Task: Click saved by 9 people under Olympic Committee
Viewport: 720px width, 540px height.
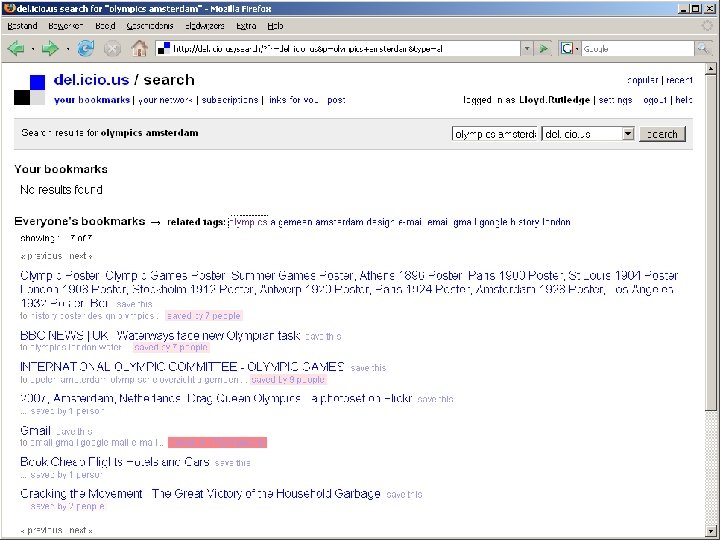Action: 288,380
